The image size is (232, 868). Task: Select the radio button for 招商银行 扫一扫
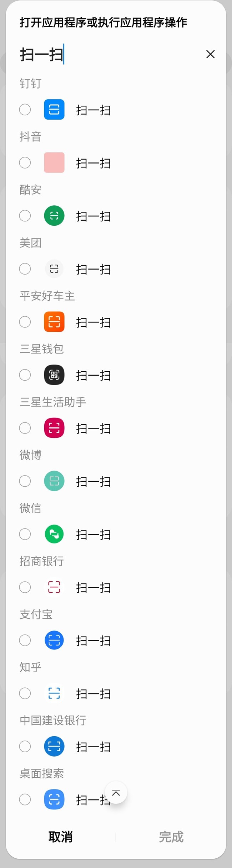(x=25, y=587)
